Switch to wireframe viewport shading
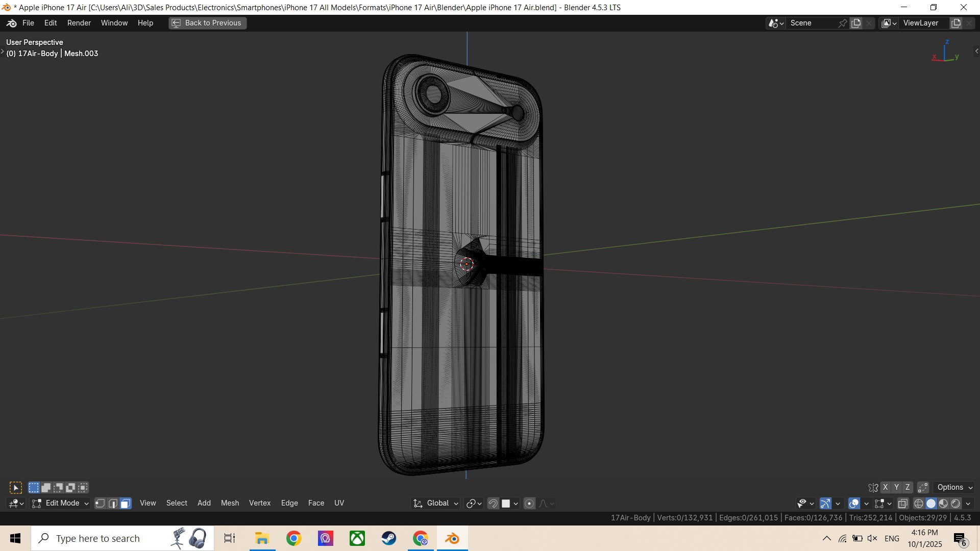The image size is (980, 551). click(x=919, y=504)
